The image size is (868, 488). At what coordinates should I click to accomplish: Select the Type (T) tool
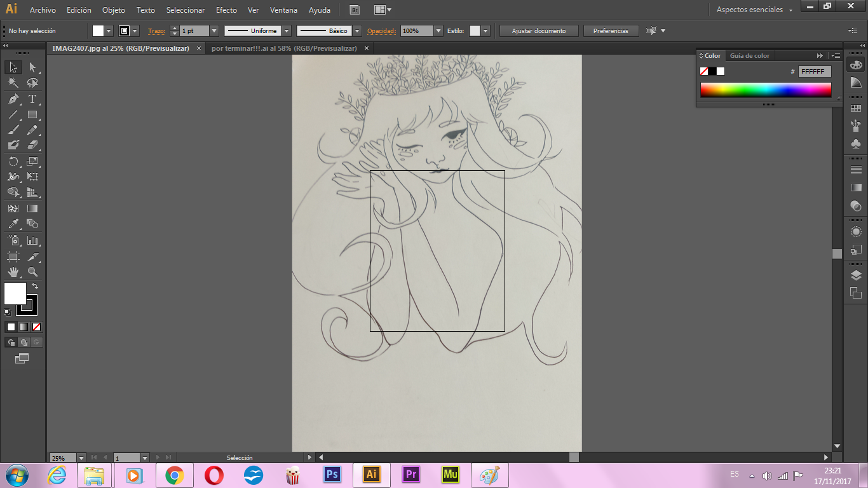tap(32, 99)
